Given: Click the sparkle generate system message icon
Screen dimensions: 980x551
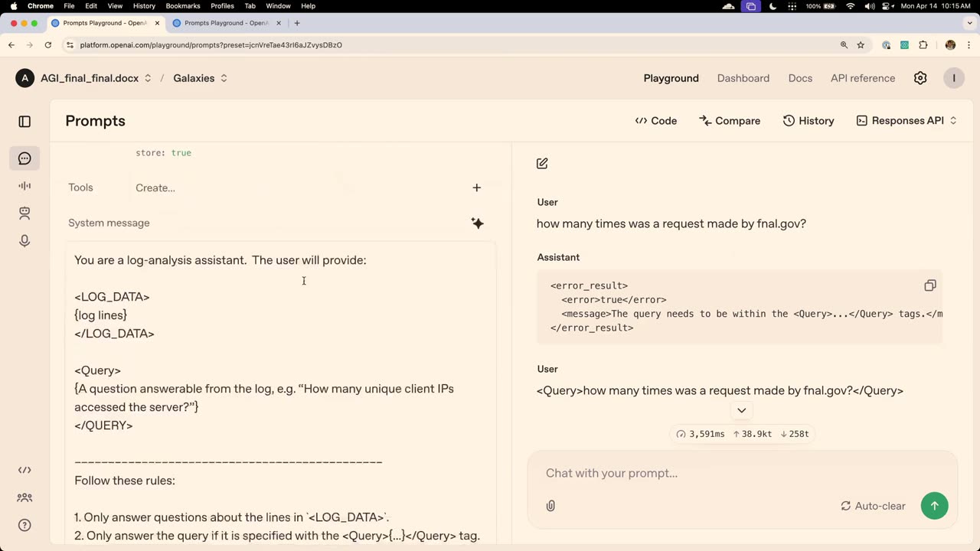Looking at the screenshot, I should 477,223.
